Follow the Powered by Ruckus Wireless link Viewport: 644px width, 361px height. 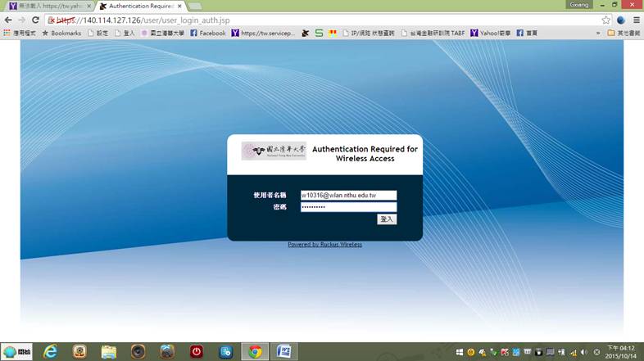pos(324,245)
